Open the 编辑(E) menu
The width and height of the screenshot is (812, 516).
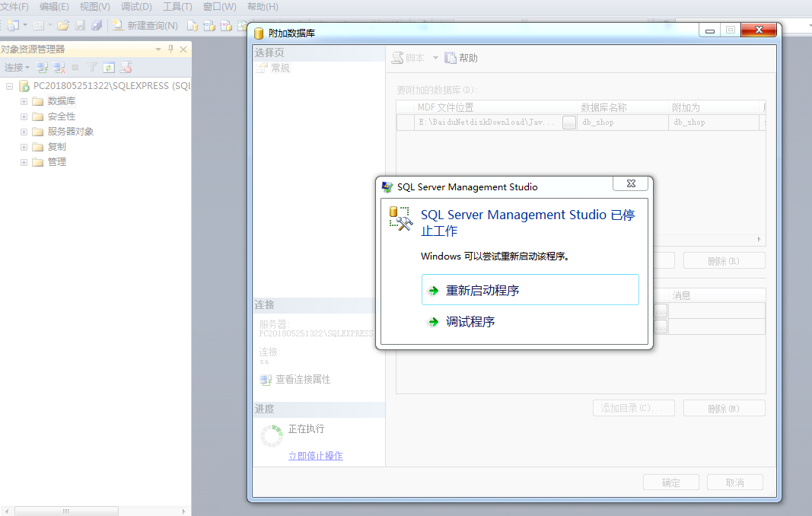click(54, 7)
